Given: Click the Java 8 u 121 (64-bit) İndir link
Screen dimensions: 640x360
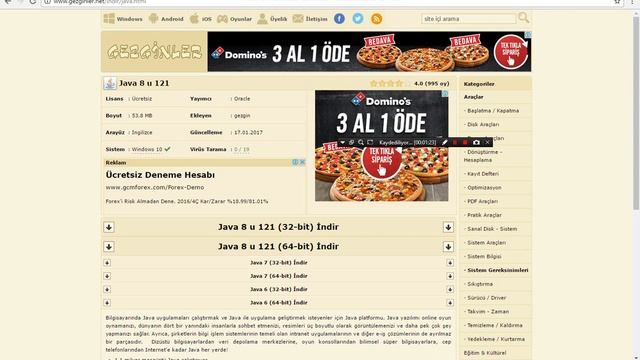Looking at the screenshot, I should (278, 247).
